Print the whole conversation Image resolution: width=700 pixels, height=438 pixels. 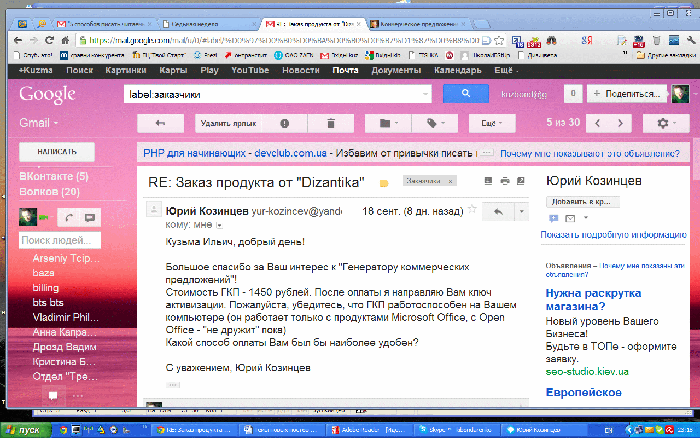505,181
